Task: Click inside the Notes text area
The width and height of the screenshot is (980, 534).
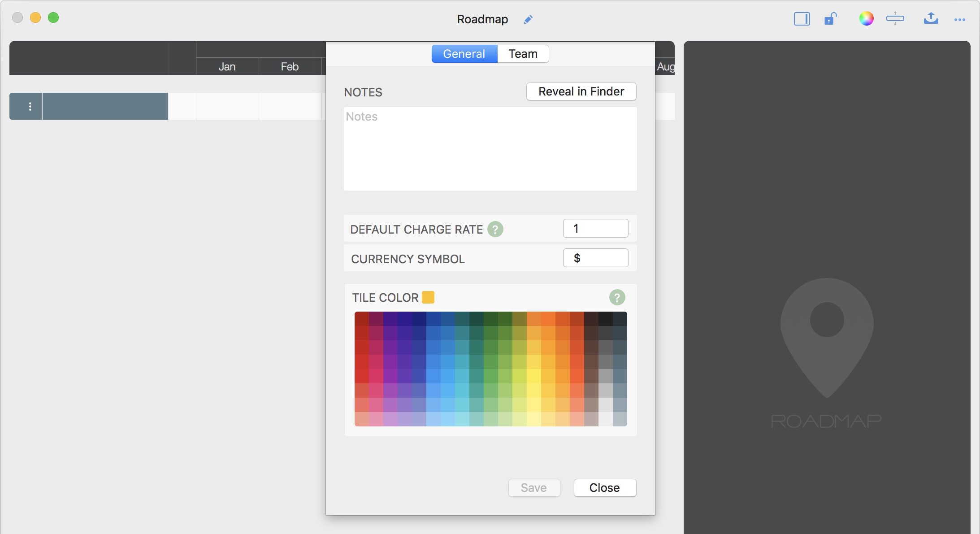Action: pos(490,149)
